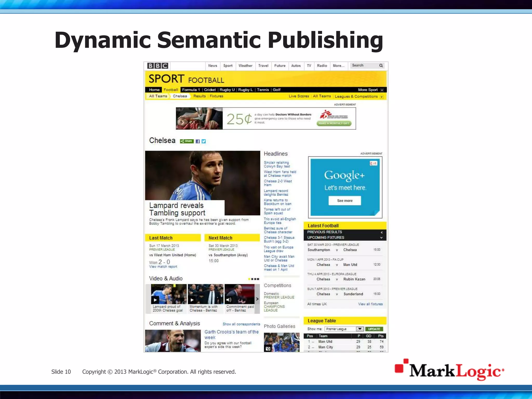The width and height of the screenshot is (532, 399).
Task: Open News in top navigation
Action: coord(212,66)
